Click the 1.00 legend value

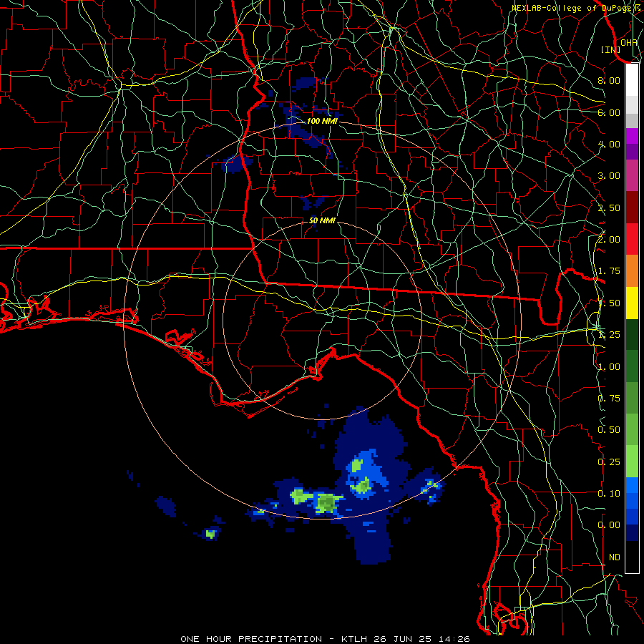[609, 367]
